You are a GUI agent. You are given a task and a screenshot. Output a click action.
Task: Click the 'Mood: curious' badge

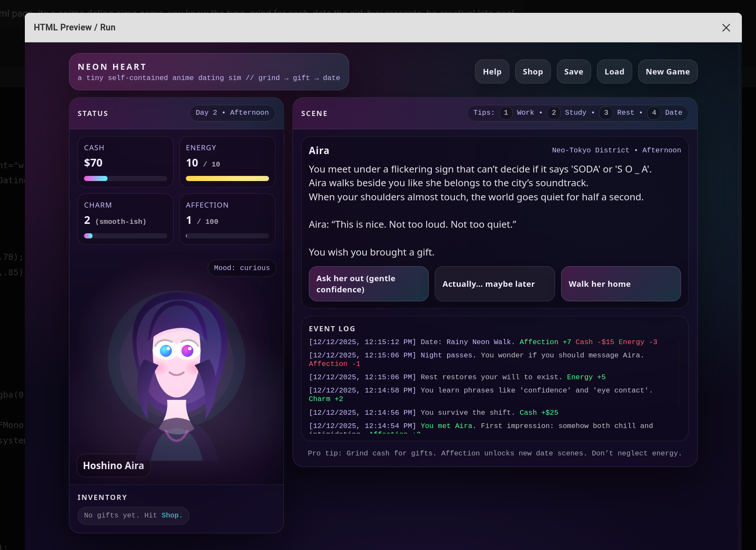click(242, 268)
